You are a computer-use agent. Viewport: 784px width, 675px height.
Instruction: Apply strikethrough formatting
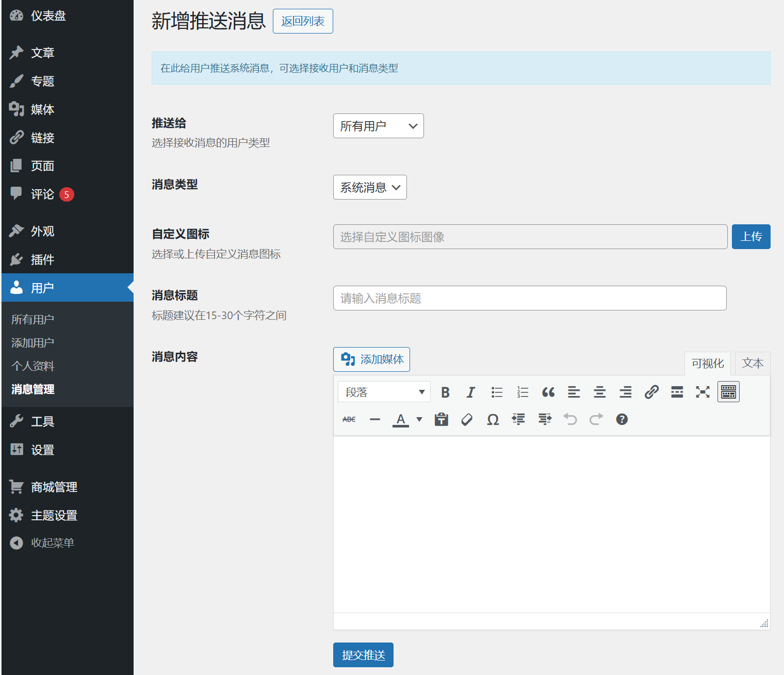(x=349, y=419)
